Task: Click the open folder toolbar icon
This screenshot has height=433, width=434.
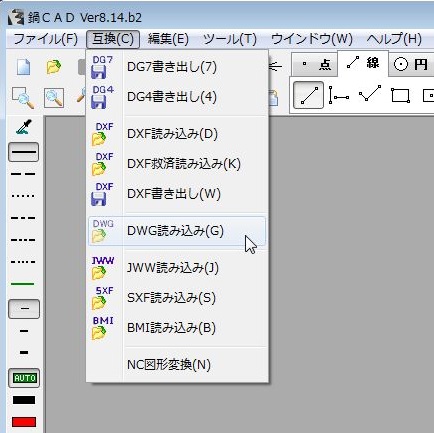Action: pyautogui.click(x=54, y=67)
